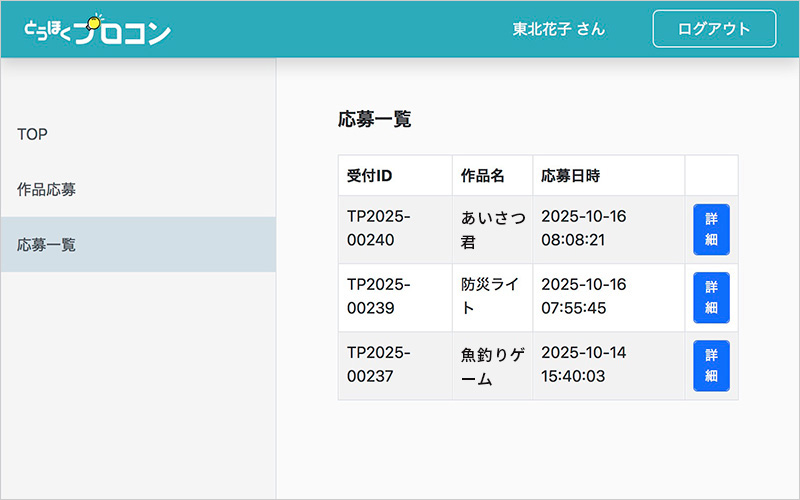
Task: Click the work name 防災ライト
Action: [491, 297]
